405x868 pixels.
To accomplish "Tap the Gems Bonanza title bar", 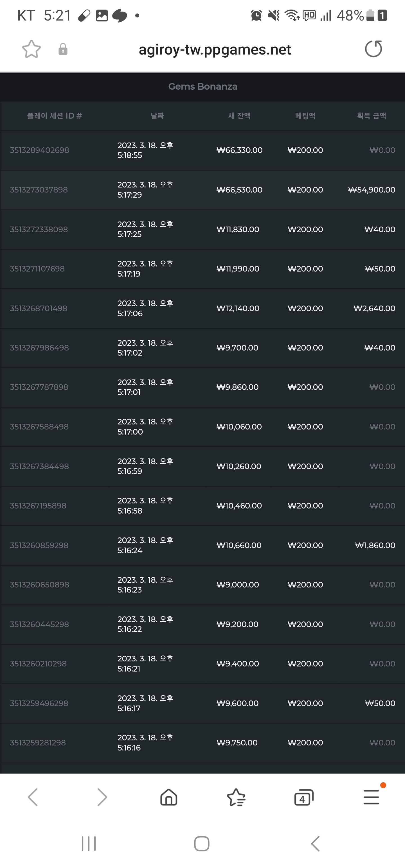I will 202,87.
